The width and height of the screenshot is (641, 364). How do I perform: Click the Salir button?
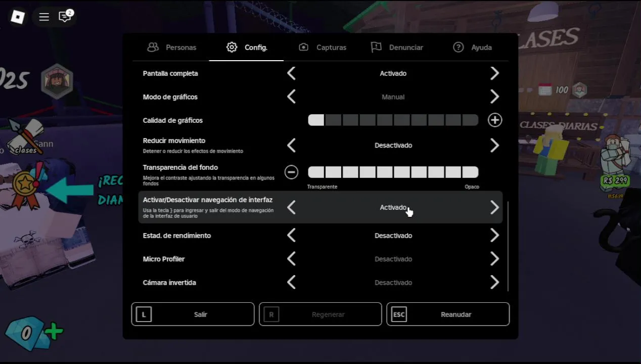pyautogui.click(x=193, y=314)
